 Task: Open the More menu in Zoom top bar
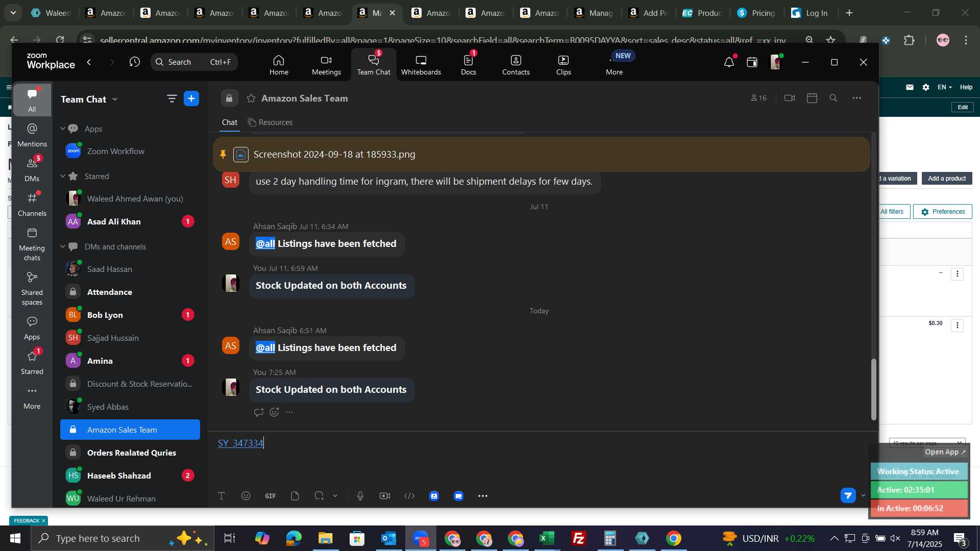[x=614, y=65]
